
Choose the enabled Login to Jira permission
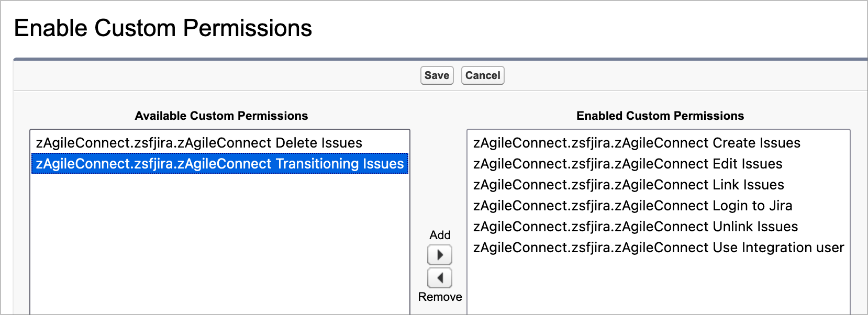(632, 206)
